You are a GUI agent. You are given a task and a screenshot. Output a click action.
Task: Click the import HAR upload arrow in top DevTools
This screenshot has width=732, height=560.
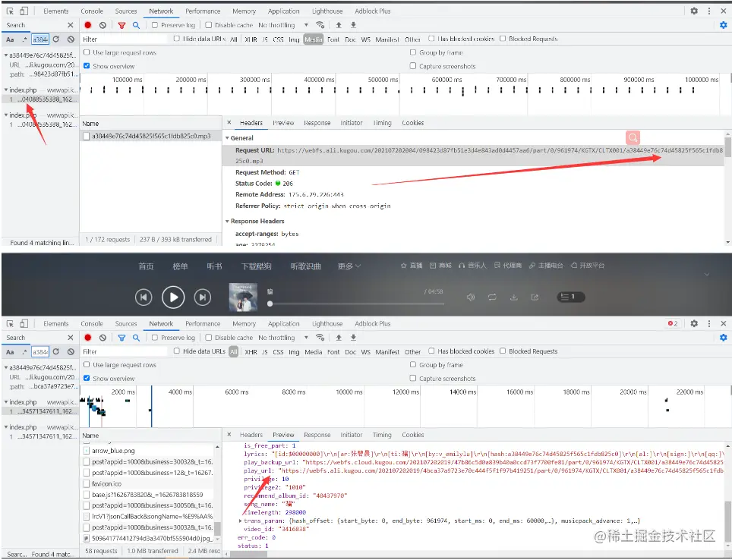339,25
